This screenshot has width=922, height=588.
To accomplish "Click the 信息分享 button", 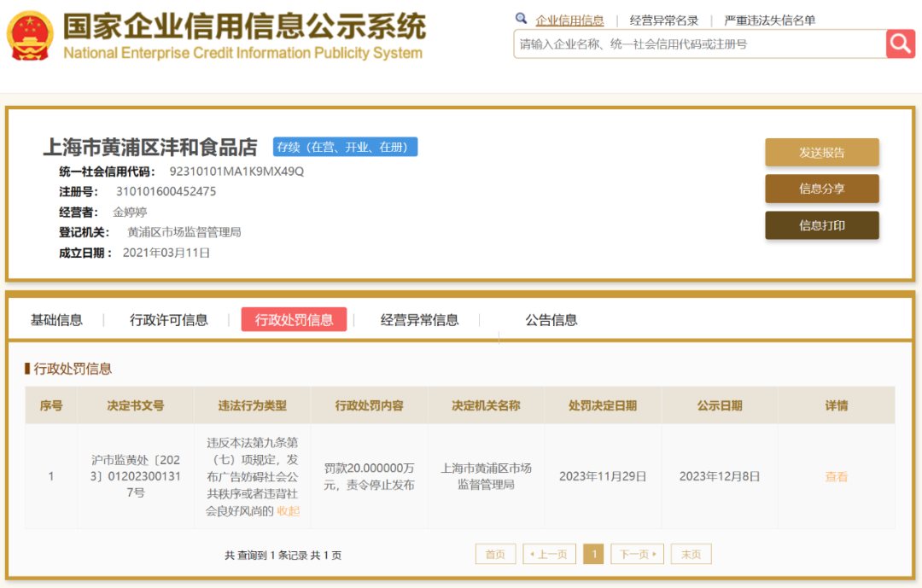I will [x=822, y=189].
